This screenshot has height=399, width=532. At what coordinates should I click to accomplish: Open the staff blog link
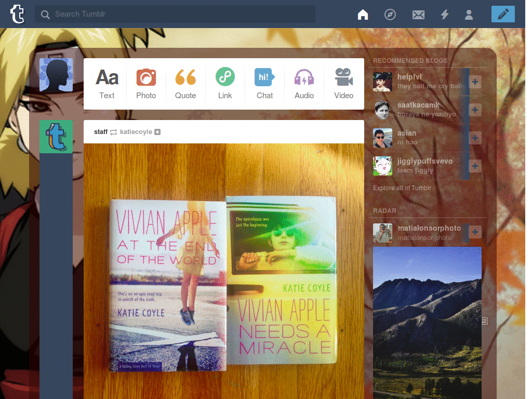pos(101,131)
